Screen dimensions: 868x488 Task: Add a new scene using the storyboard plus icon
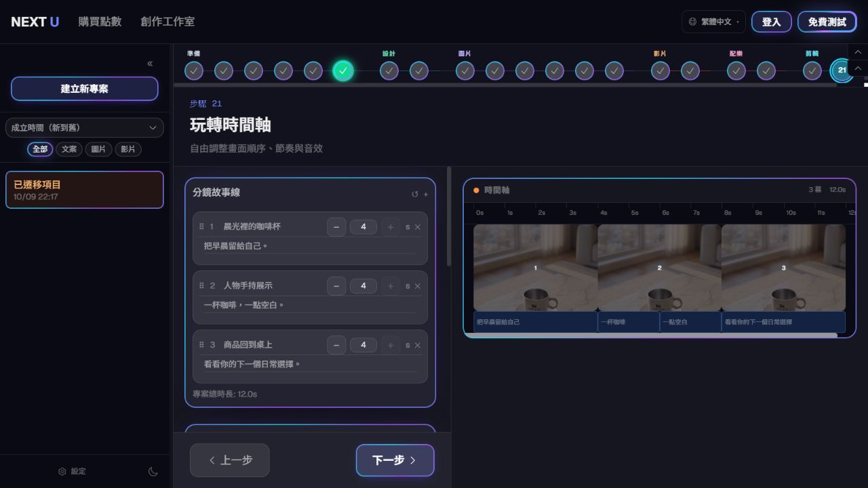click(x=426, y=195)
